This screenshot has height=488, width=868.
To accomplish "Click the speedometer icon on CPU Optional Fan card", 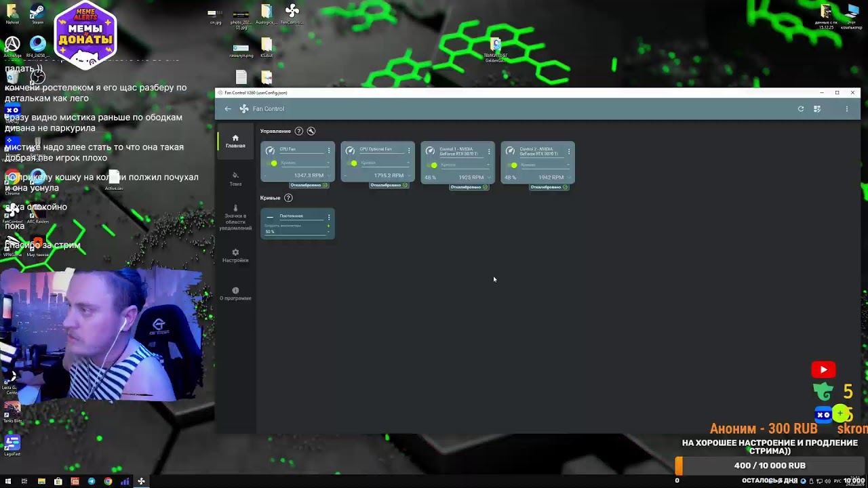I will point(350,150).
